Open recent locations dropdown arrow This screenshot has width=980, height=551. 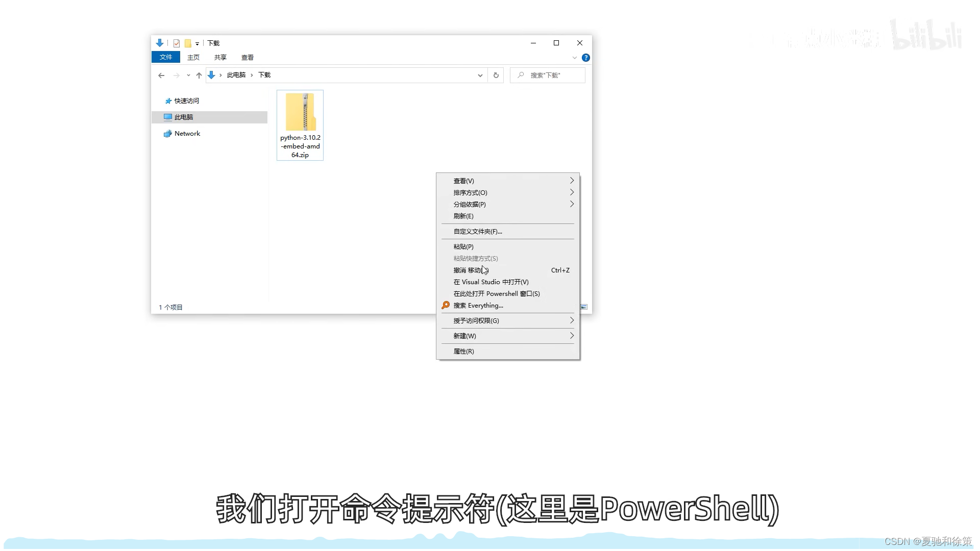188,76
